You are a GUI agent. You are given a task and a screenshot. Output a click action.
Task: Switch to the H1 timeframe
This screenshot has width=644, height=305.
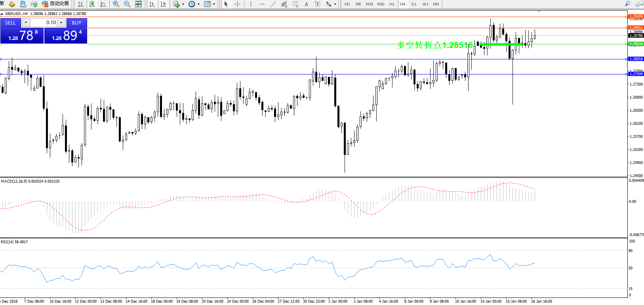[x=392, y=4]
